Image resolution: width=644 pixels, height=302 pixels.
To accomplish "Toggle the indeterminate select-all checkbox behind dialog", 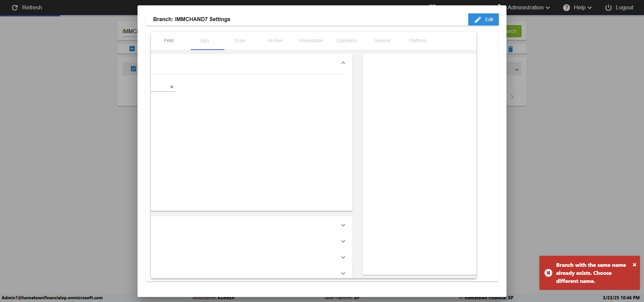I will pos(132,49).
